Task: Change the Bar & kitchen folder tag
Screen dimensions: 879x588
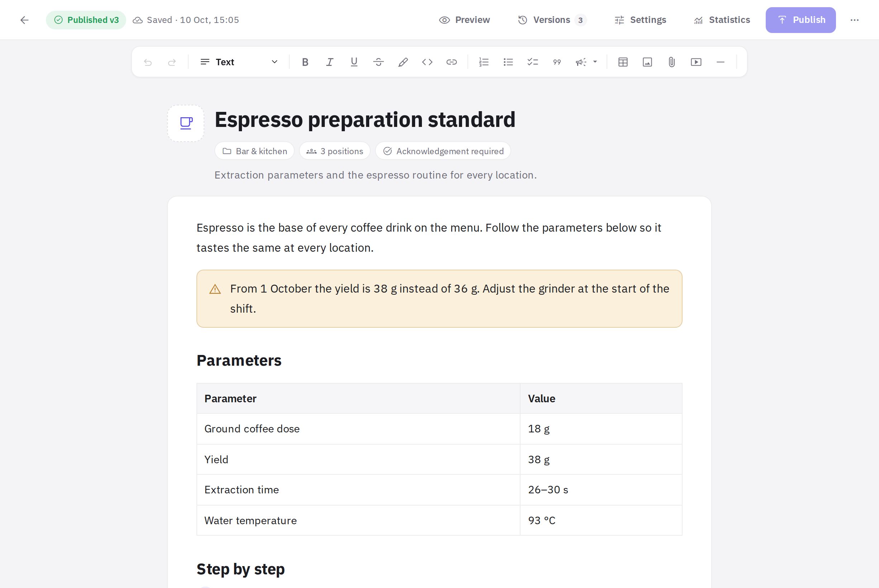Action: tap(255, 151)
